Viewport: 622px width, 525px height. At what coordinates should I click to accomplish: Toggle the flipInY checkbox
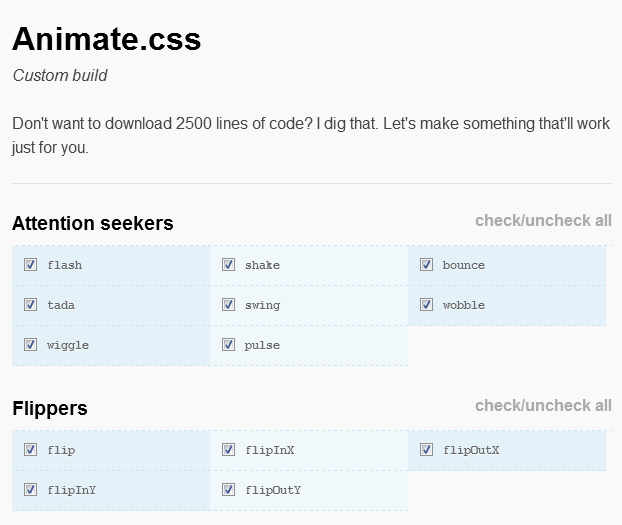pos(31,490)
